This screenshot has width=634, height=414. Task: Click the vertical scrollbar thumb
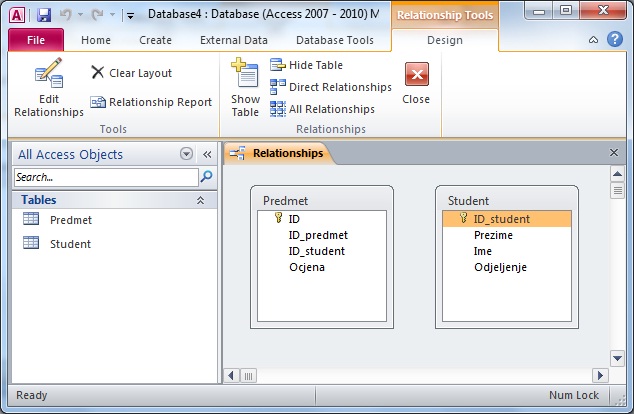point(617,190)
